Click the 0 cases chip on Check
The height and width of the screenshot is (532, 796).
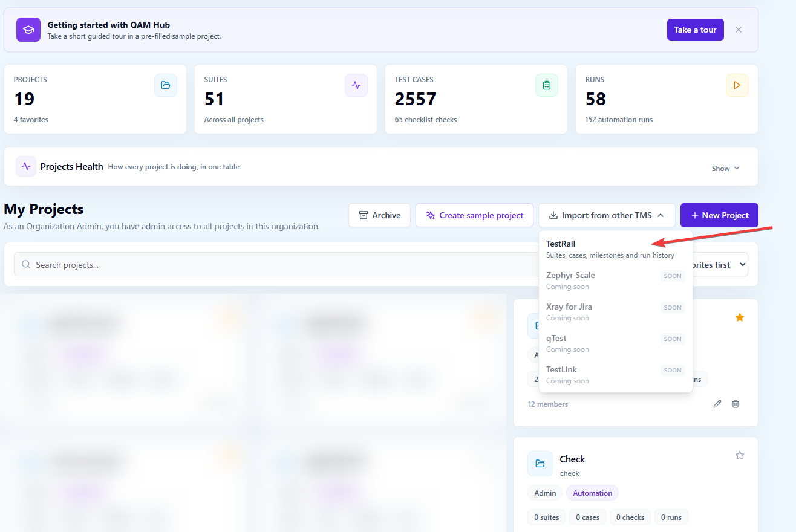click(587, 517)
